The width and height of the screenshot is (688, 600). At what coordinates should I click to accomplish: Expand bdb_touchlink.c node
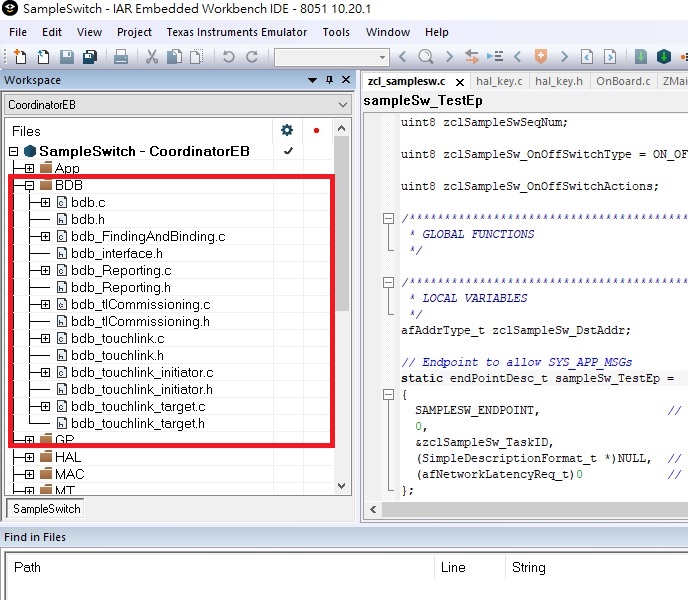pos(45,338)
